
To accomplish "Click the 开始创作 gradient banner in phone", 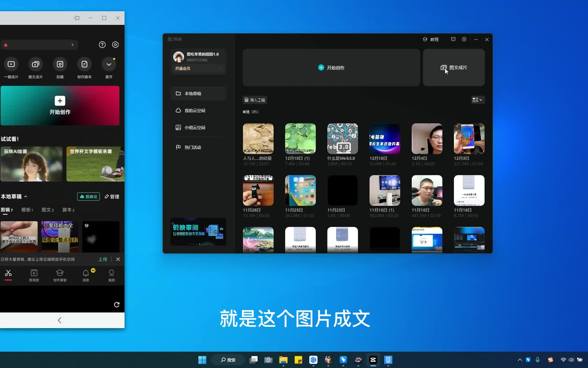I will point(60,106).
